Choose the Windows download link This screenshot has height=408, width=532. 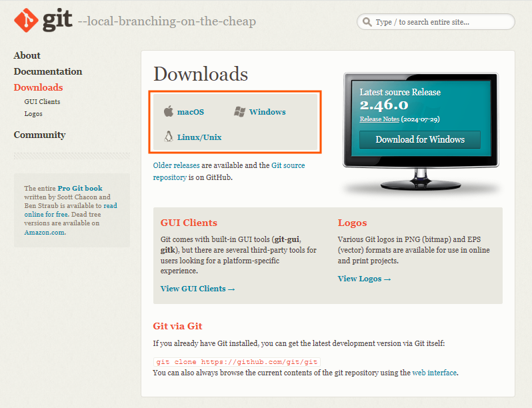point(267,111)
